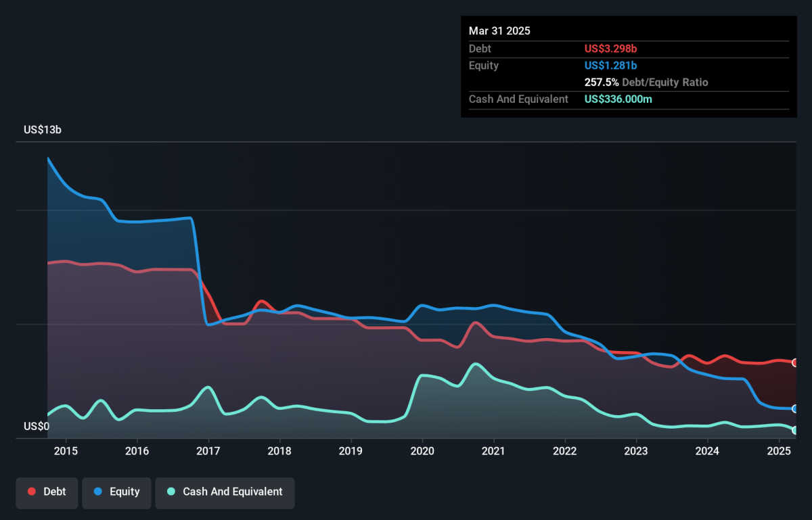The height and width of the screenshot is (520, 812).
Task: Click the Equity value US$1.281b in tooltip
Action: (610, 66)
